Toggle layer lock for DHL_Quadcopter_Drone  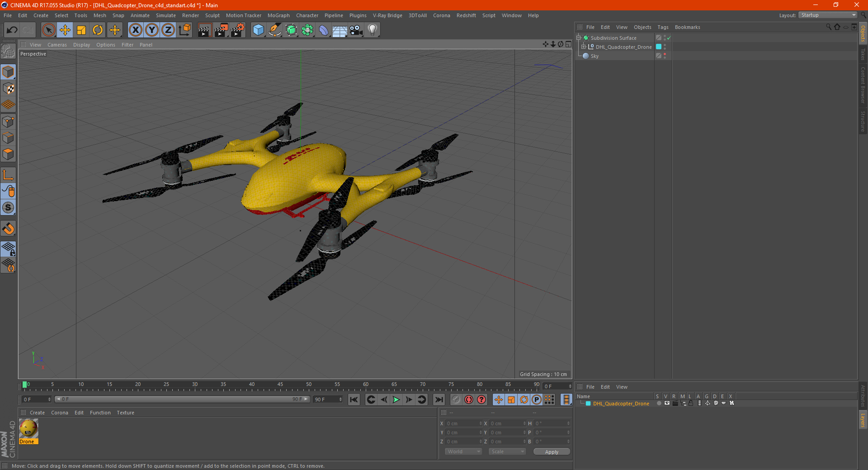pyautogui.click(x=691, y=403)
